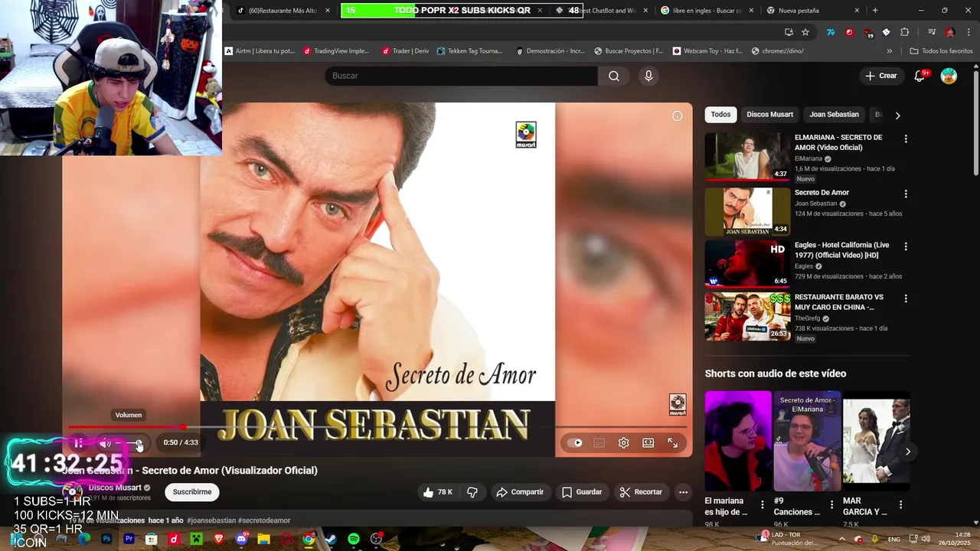Open the chrome://dino/ bookmark
The height and width of the screenshot is (551, 980).
(x=778, y=51)
